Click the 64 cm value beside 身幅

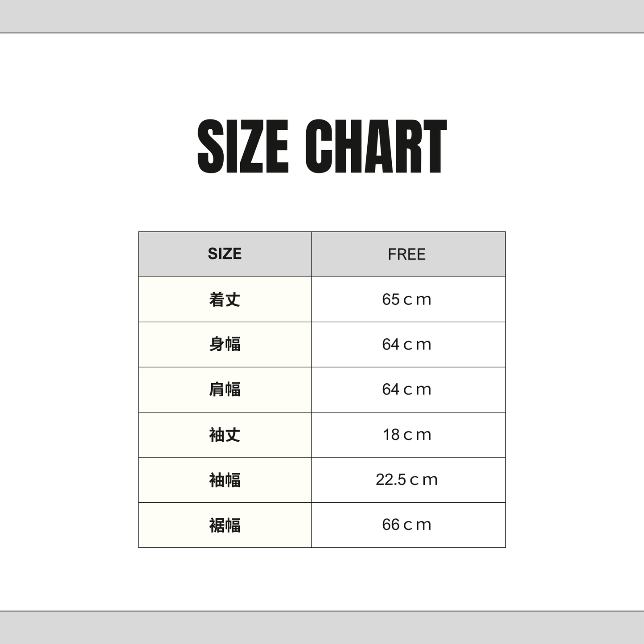tap(406, 345)
